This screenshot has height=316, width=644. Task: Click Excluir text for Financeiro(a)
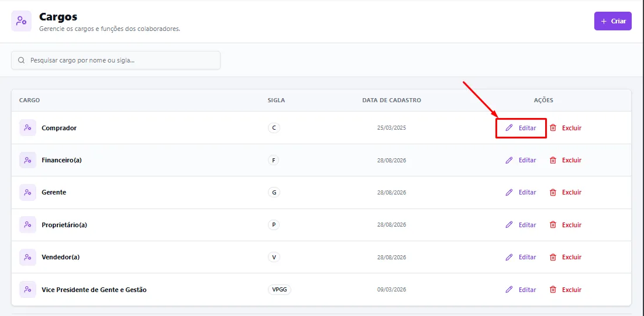(x=571, y=160)
